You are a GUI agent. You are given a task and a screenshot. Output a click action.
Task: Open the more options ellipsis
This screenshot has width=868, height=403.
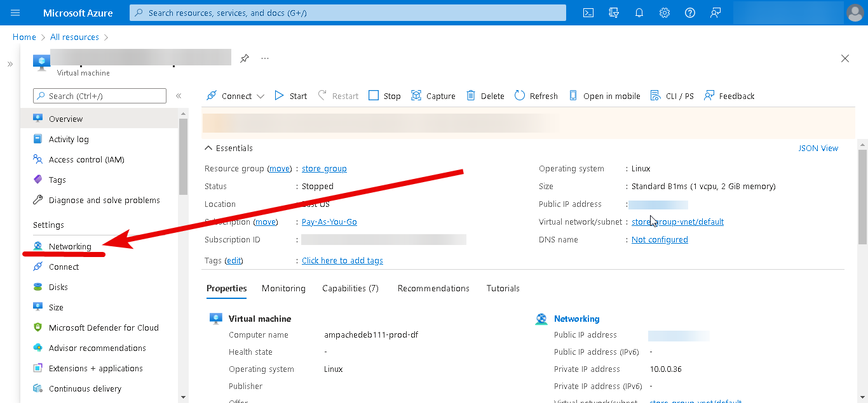pos(265,58)
